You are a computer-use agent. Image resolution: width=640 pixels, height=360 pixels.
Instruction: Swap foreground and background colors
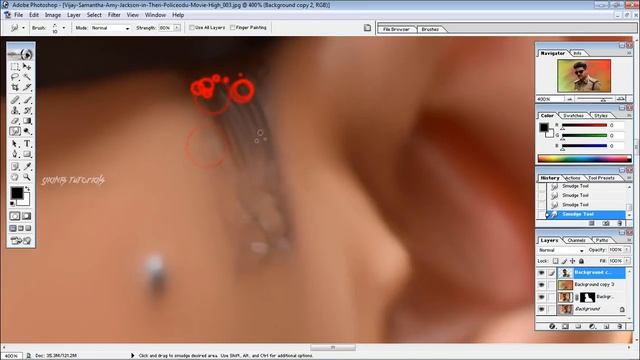(27, 189)
